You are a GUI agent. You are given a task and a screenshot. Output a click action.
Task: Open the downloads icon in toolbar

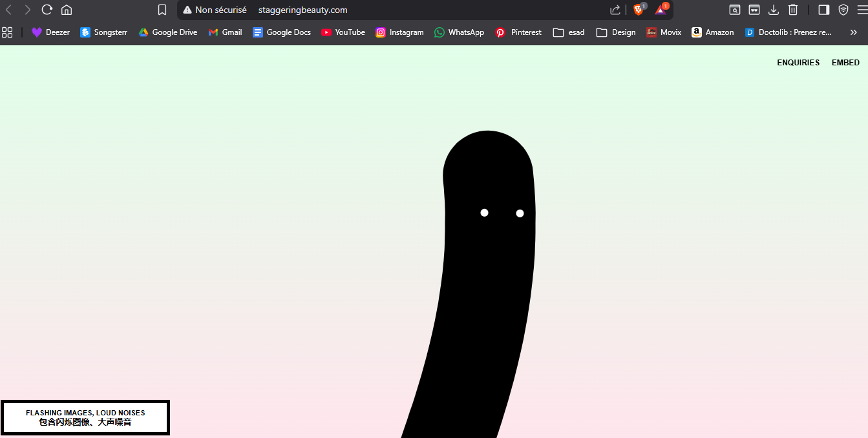coord(773,10)
